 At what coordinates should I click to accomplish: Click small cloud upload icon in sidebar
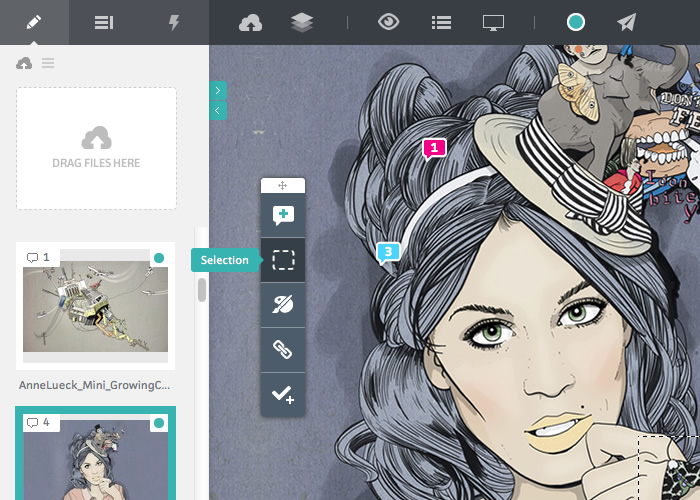24,63
